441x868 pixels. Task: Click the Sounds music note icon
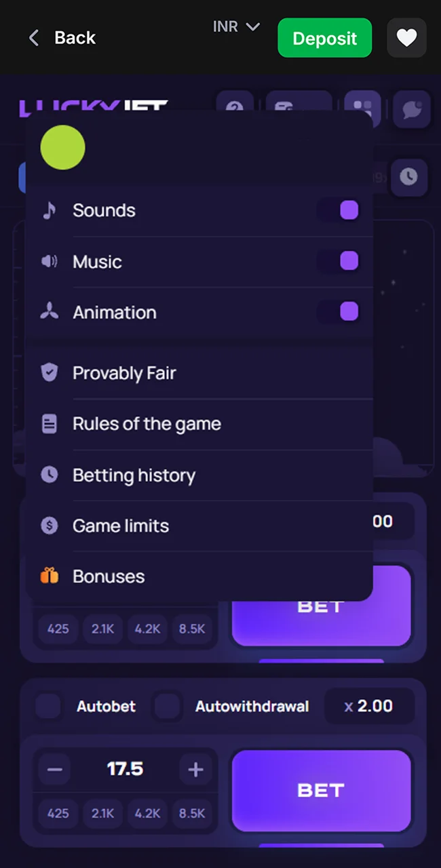coord(49,210)
